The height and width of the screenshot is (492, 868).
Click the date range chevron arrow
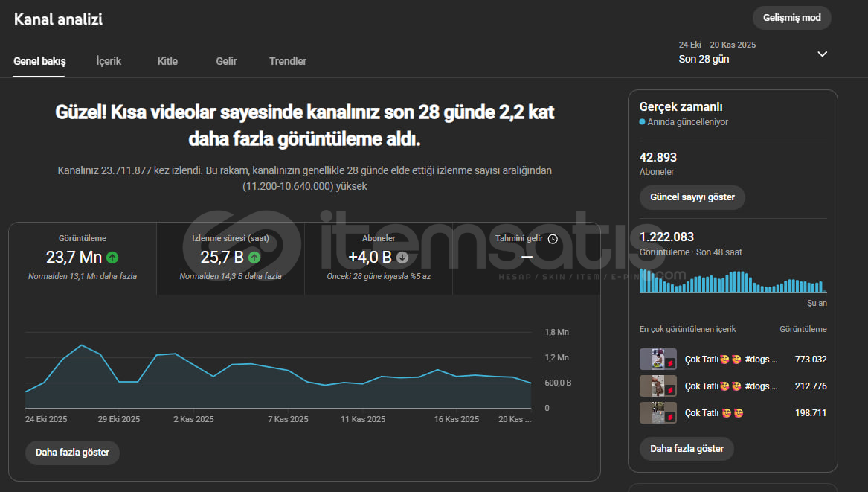point(822,54)
